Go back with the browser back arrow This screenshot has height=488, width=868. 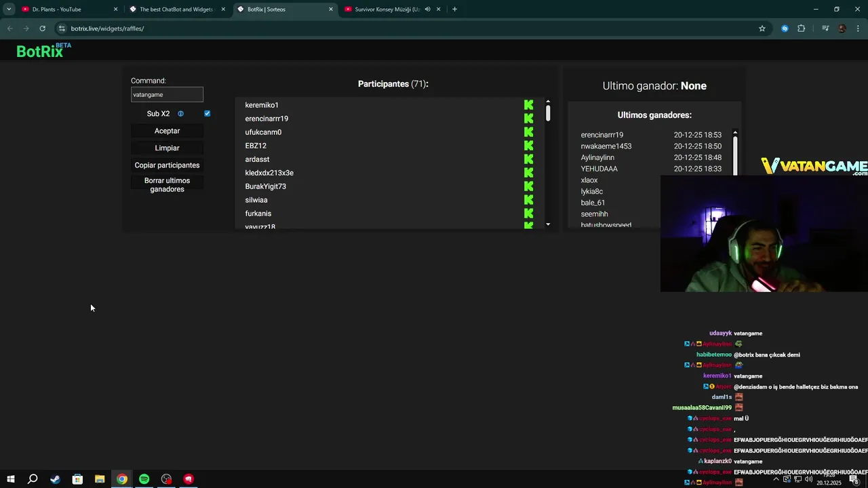[x=9, y=28]
